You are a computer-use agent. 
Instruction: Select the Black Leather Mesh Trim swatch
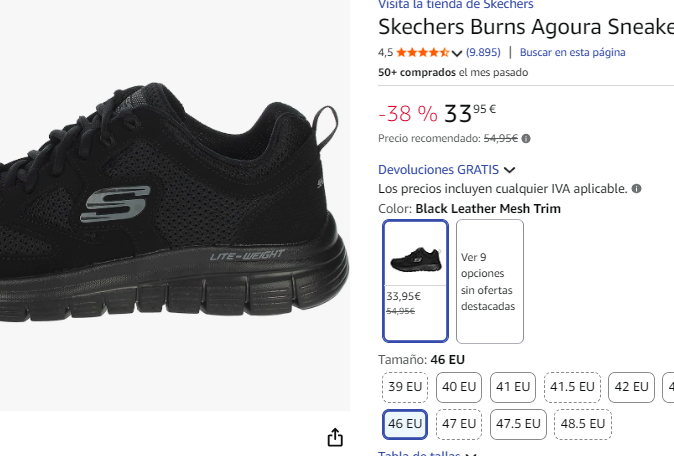415,281
